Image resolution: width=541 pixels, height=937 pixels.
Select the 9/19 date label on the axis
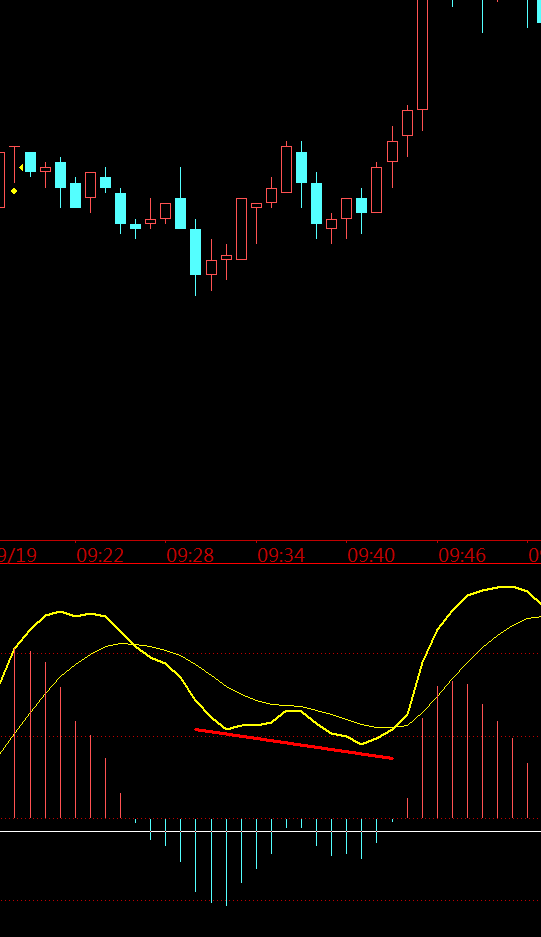tap(18, 556)
